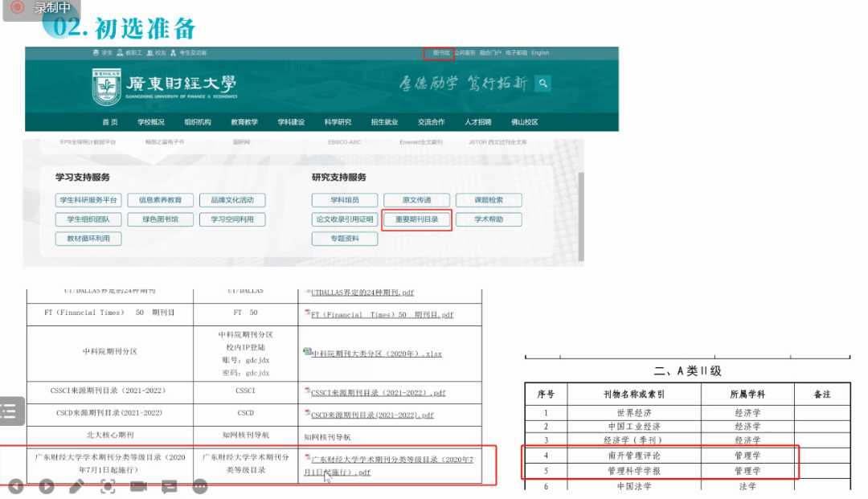The image size is (868, 499).
Task: Open 交流合作 navigation menu
Action: (432, 121)
